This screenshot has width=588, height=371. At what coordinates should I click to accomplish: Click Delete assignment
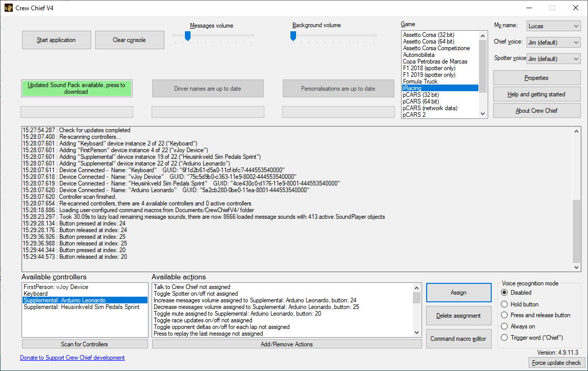pos(458,316)
